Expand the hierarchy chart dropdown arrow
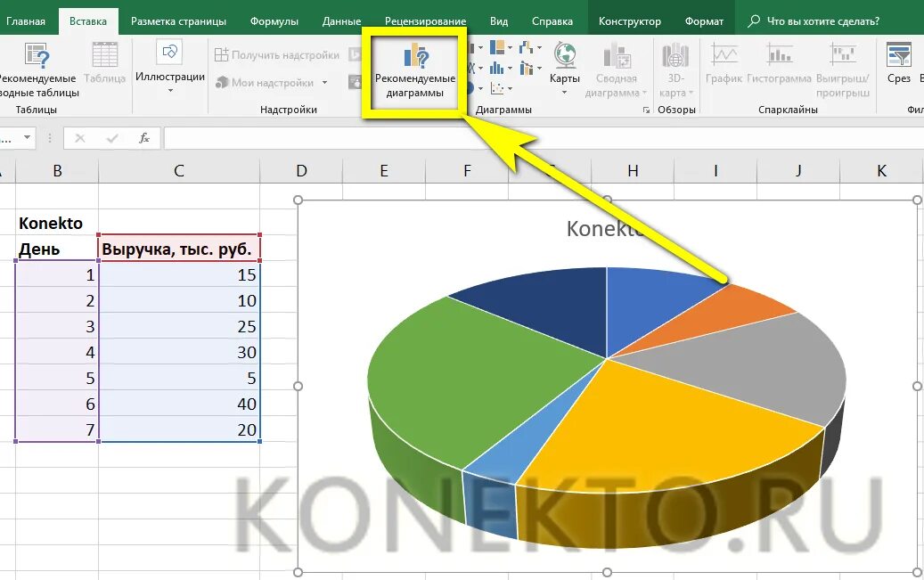Viewport: 924px width, 580px height. pos(510,48)
